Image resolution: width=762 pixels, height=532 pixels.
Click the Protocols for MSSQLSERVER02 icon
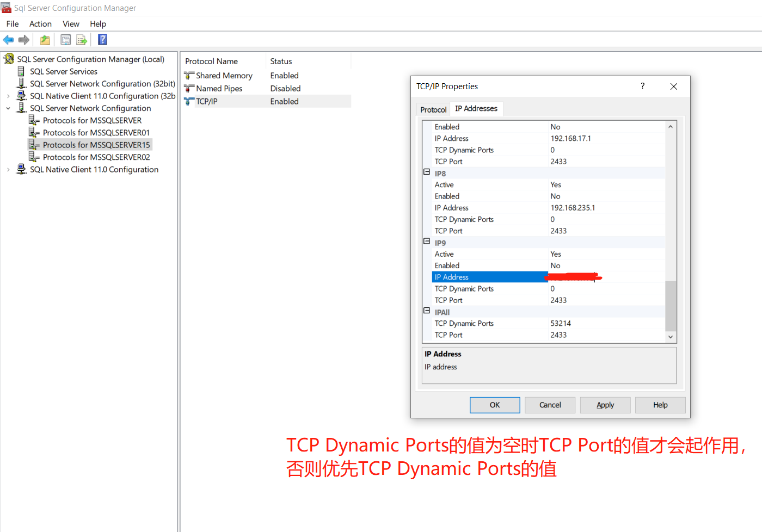(34, 157)
